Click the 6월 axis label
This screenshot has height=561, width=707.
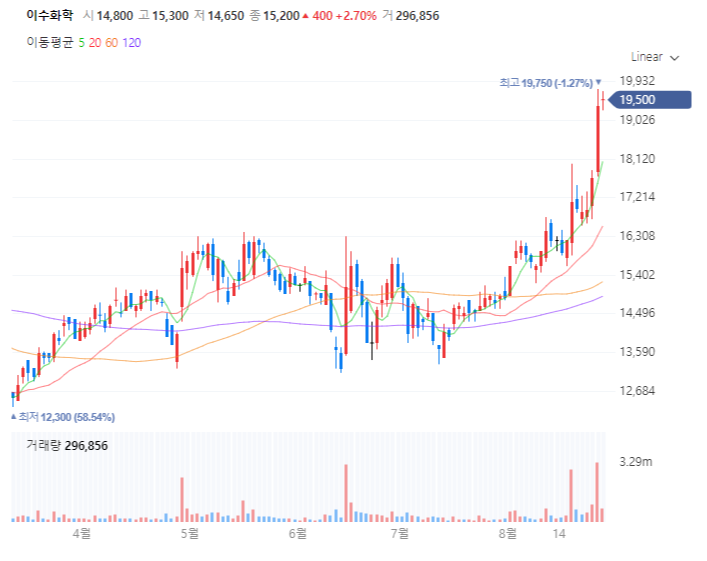[298, 533]
